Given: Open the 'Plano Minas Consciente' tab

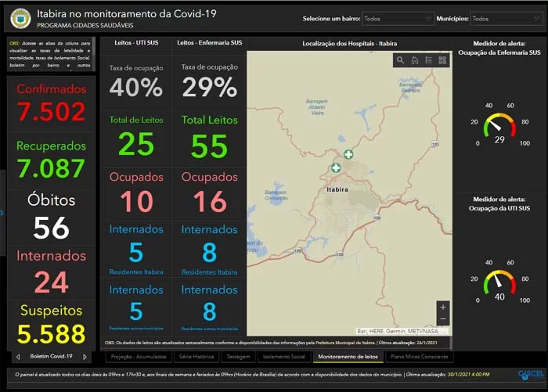Looking at the screenshot, I should pos(419,357).
